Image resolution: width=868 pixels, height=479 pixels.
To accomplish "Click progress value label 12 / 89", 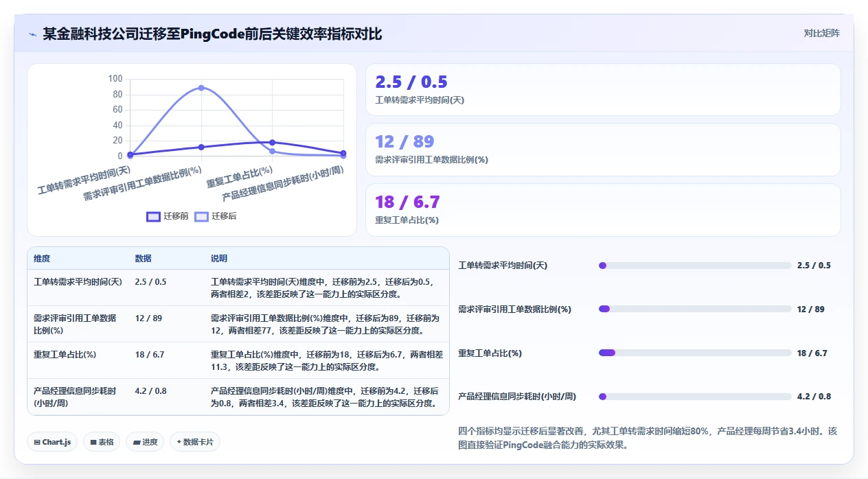I will pyautogui.click(x=811, y=309).
